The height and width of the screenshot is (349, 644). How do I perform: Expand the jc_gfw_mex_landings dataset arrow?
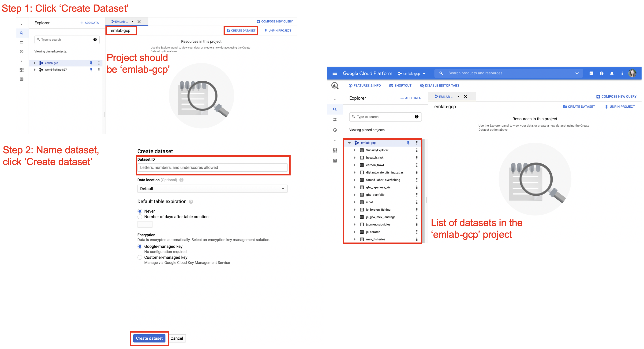(x=355, y=217)
